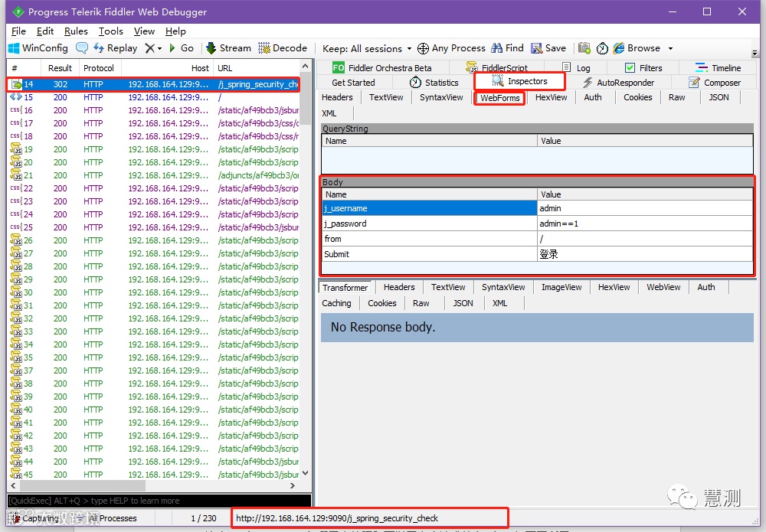Screen dimensions: 766x532
Task: Click the Protocol column header
Action: tap(99, 68)
